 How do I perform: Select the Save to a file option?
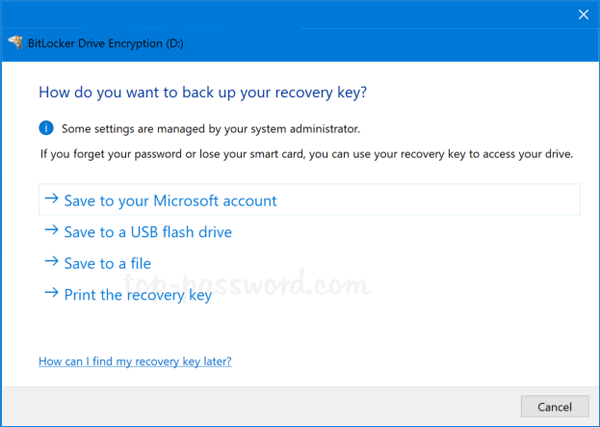(x=107, y=263)
